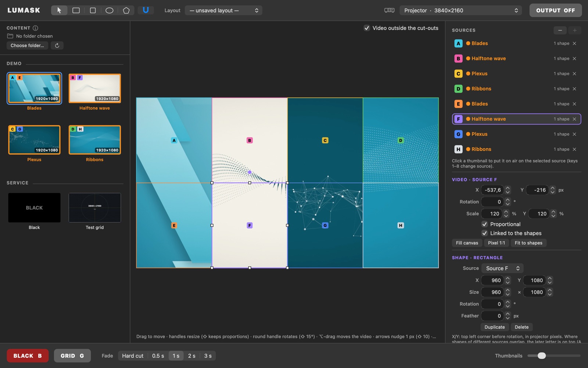Activate the polygon shape tool
The image size is (588, 368).
tap(126, 10)
